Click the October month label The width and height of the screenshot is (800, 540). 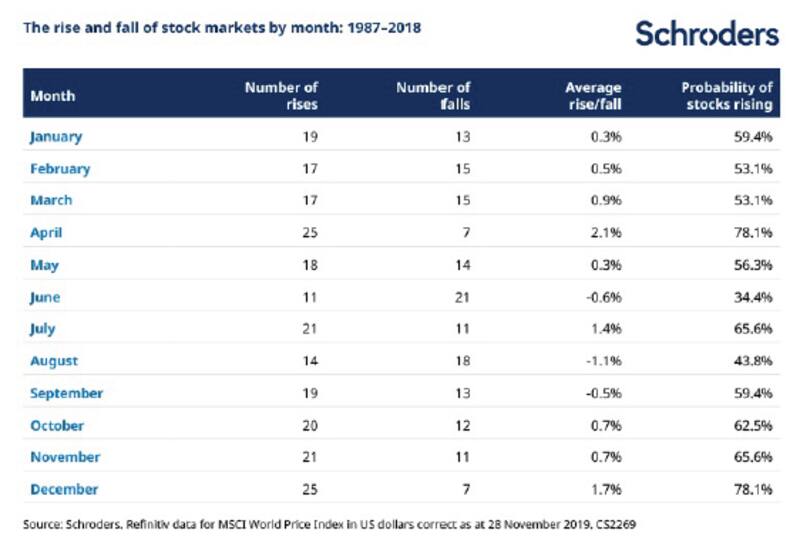(58, 425)
